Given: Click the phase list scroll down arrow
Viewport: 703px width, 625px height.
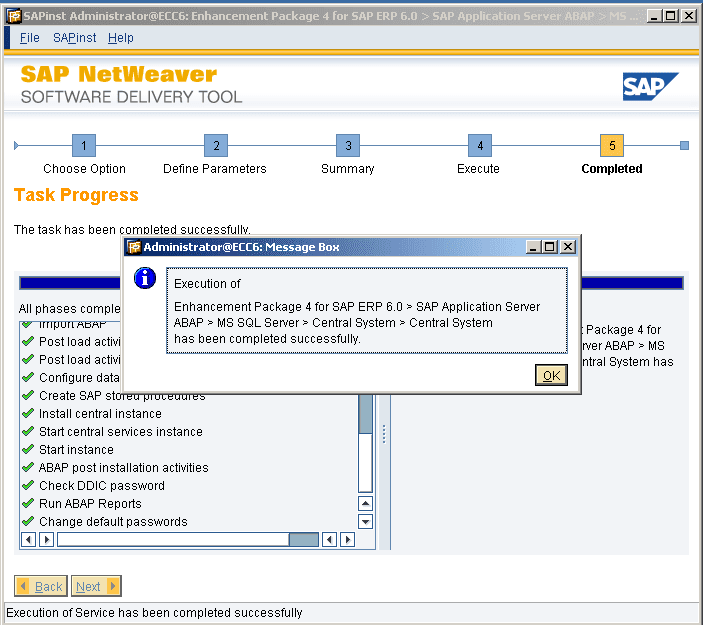Looking at the screenshot, I should click(365, 521).
